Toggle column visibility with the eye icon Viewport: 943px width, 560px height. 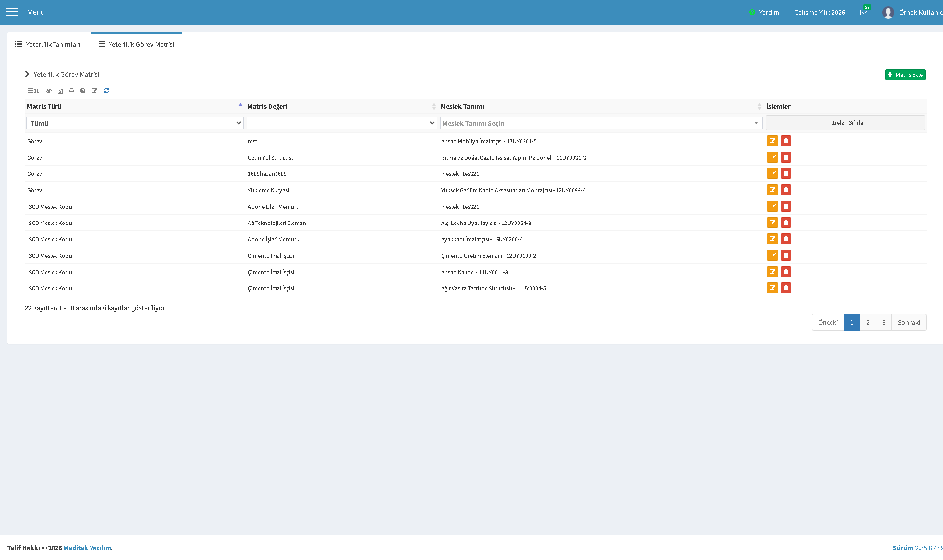(49, 91)
